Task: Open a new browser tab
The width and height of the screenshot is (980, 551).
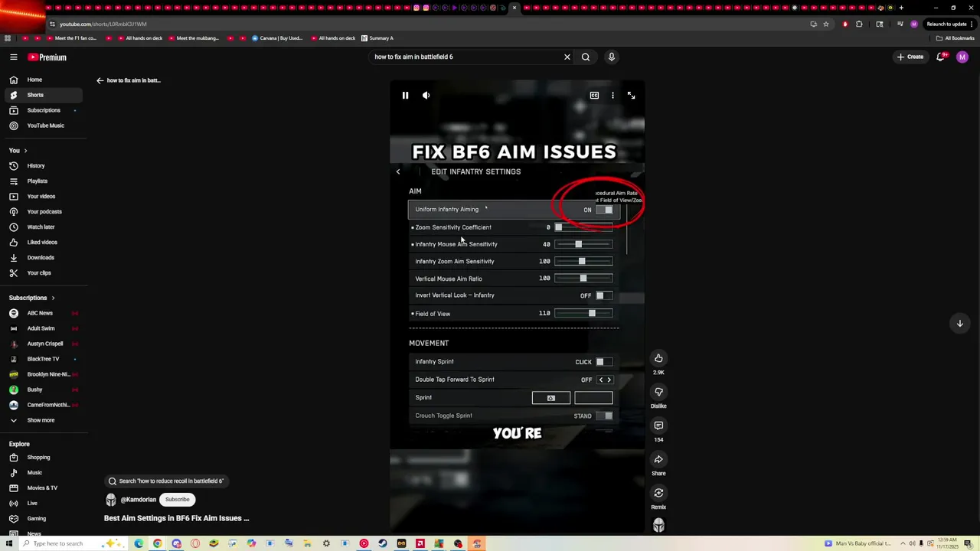Action: click(901, 8)
